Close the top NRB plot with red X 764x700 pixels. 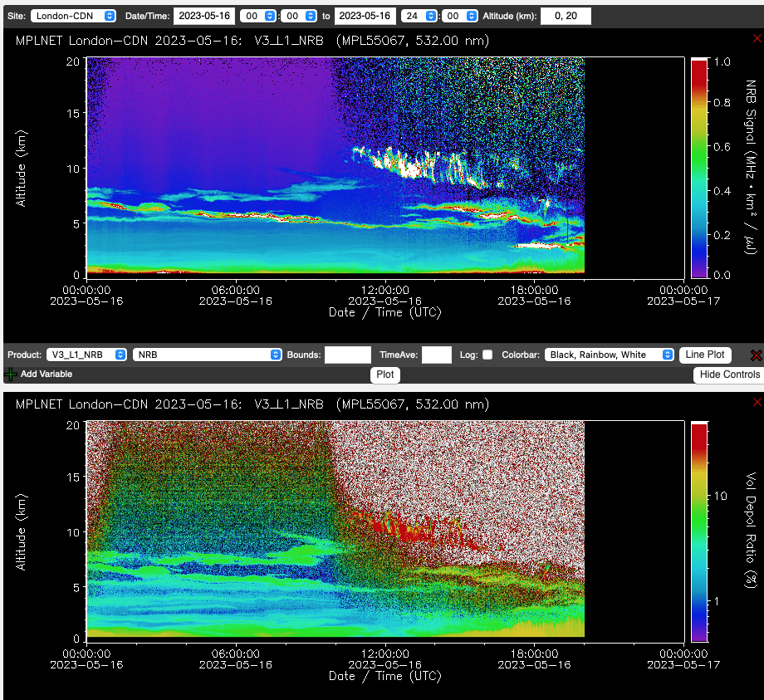point(757,39)
